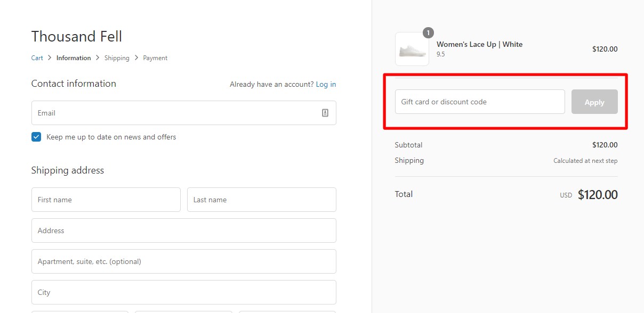Select the Payment breadcrumb step

tap(155, 58)
